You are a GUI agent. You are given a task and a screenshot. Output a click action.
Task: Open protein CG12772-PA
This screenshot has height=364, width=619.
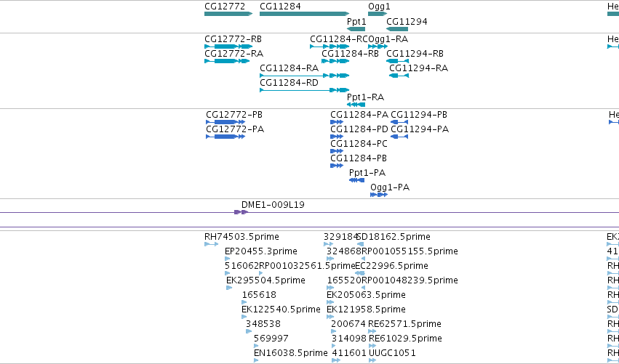(235, 129)
